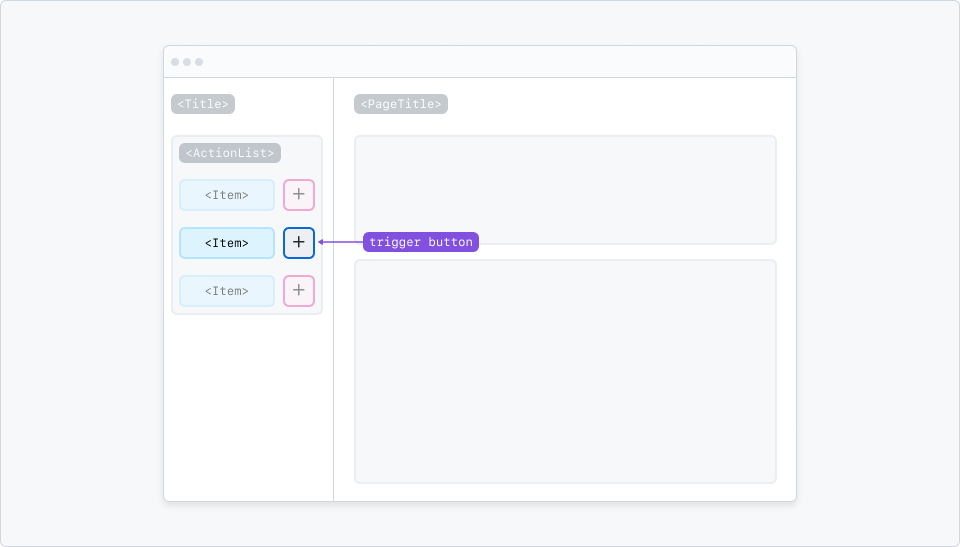960x547 pixels.
Task: Select the highlighted middle <Item> row
Action: click(227, 243)
